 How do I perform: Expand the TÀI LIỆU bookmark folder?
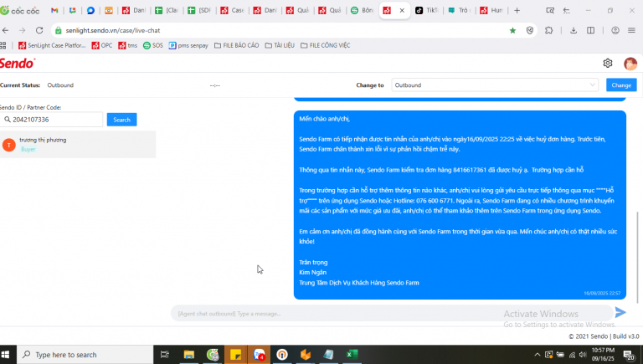[280, 45]
